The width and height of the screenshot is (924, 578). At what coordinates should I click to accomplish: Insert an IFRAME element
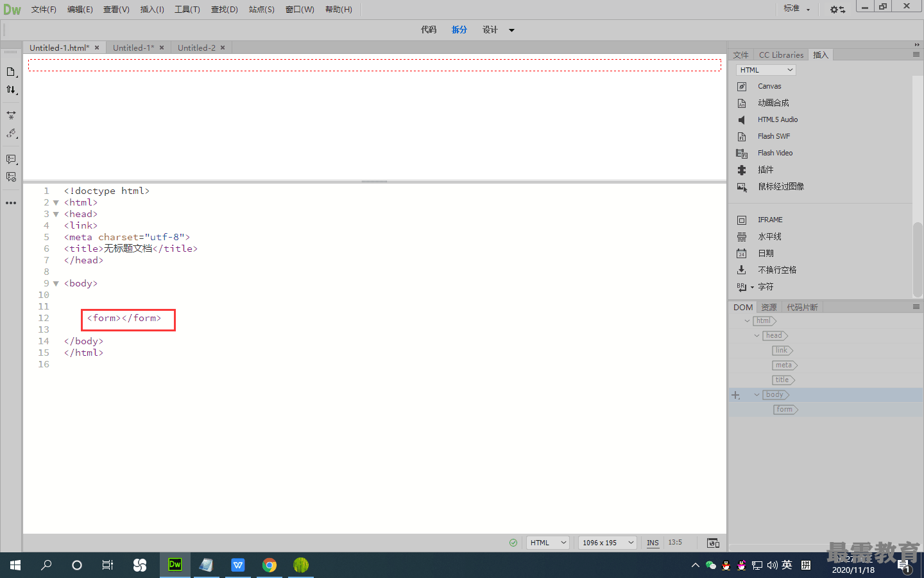(770, 220)
